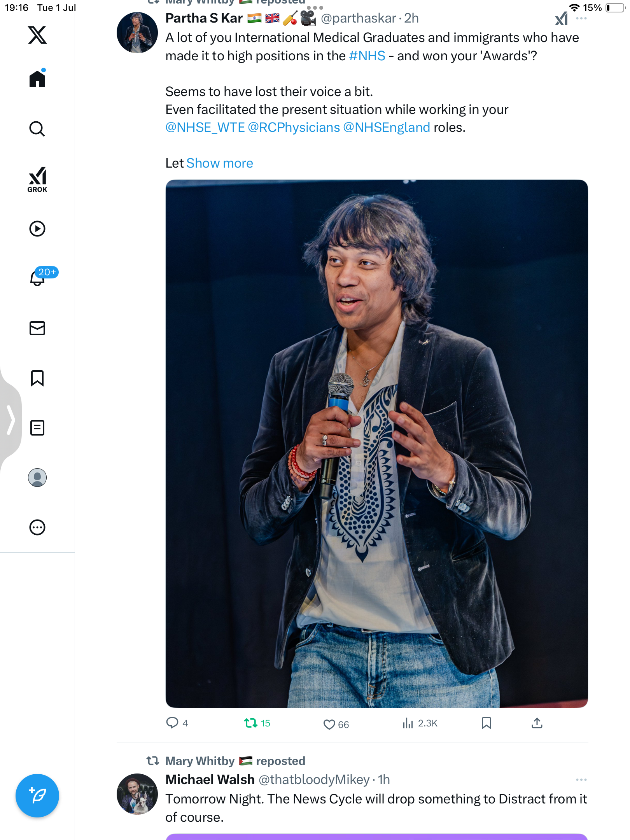Open more options on Michael Walsh's post
Viewport: 630px width, 840px height.
pyautogui.click(x=581, y=780)
